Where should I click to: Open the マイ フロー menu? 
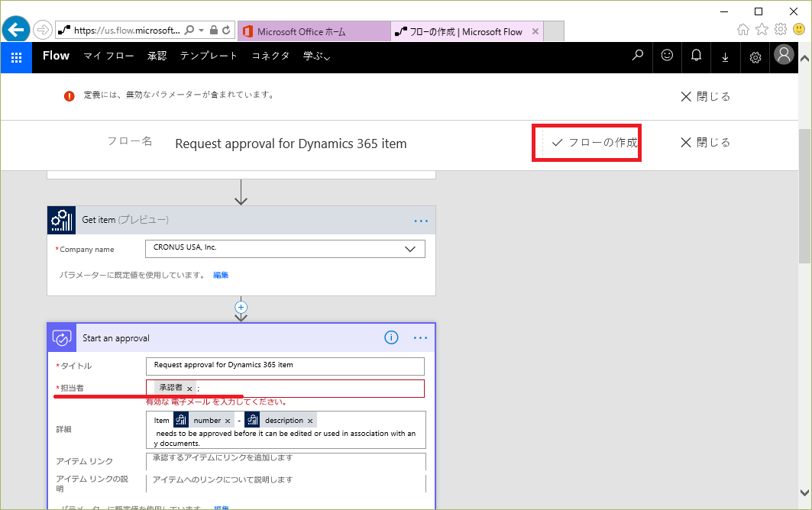[x=108, y=56]
